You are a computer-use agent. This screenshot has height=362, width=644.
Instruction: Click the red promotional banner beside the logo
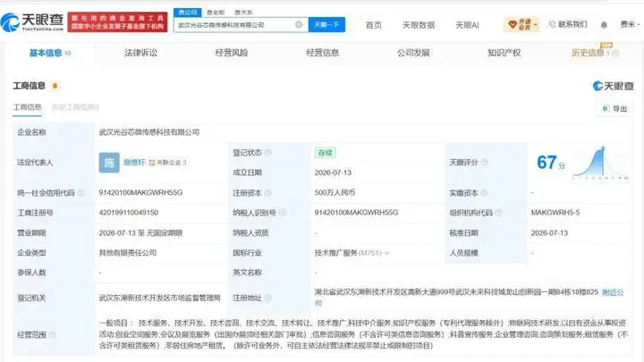point(117,22)
